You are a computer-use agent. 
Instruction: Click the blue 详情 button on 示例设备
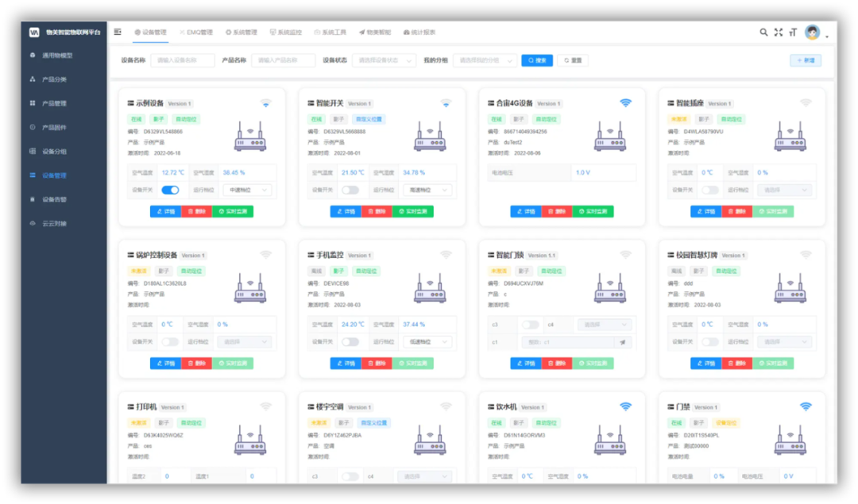coord(165,212)
